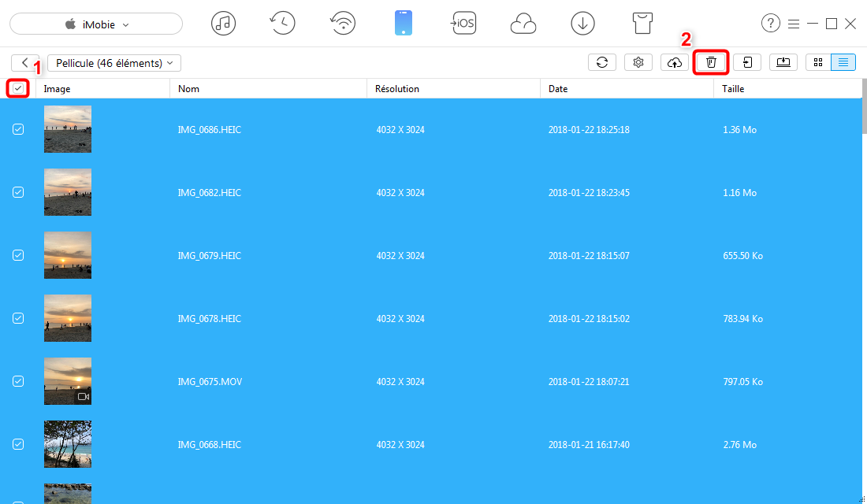Click date 2018-01-22 18:07:21
Image resolution: width=867 pixels, height=504 pixels.
click(589, 382)
